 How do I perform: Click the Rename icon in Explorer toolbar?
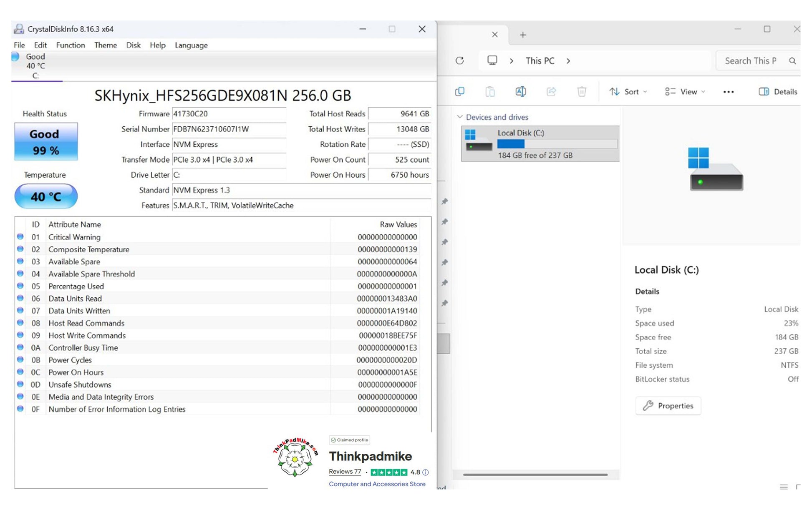tap(520, 92)
